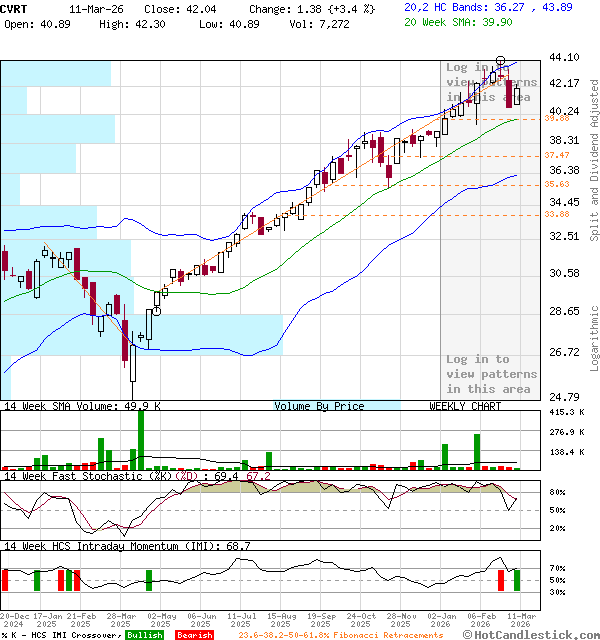Click the Bullish legend badge
This screenshot has width=600, height=640.
(145, 635)
